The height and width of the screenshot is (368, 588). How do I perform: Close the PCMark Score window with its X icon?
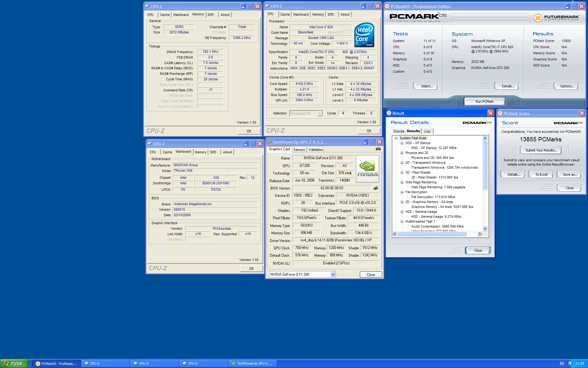point(582,113)
